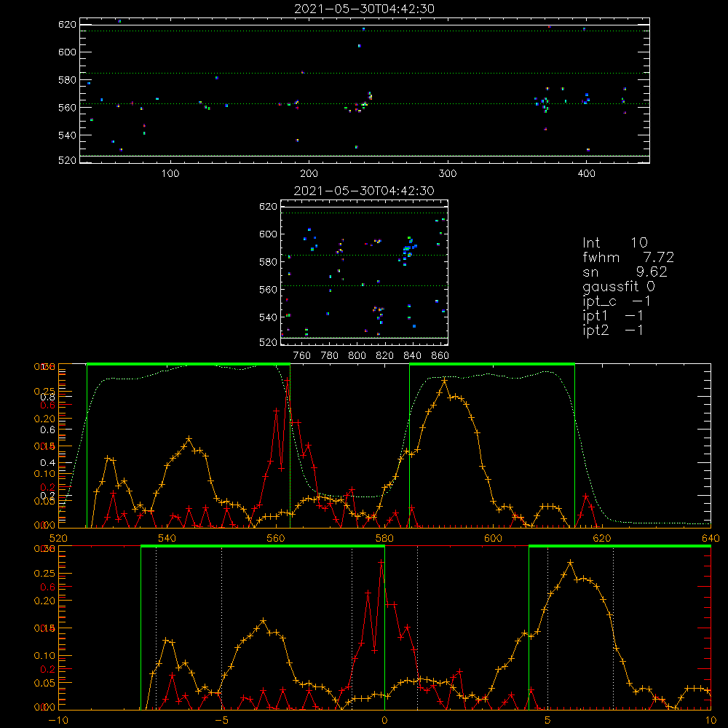Click x-axis label 840 of the middle panel
Screen dimensions: 728x728
click(x=412, y=356)
